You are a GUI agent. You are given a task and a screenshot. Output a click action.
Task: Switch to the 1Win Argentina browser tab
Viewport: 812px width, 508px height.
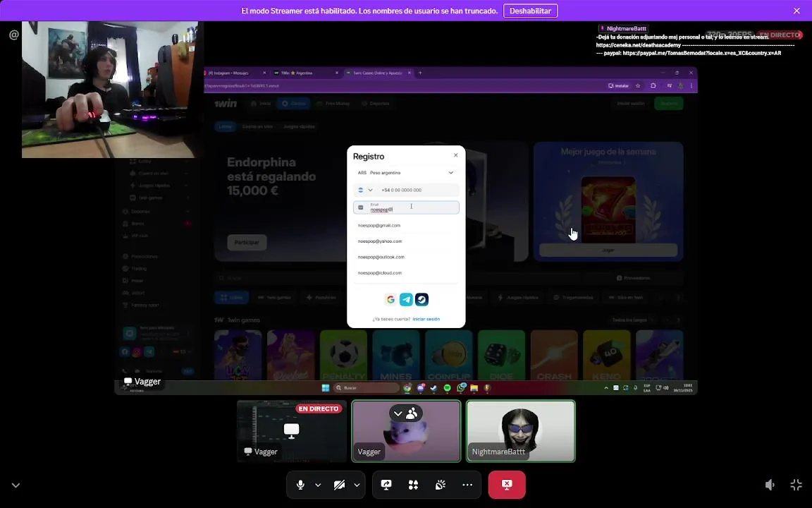point(304,73)
